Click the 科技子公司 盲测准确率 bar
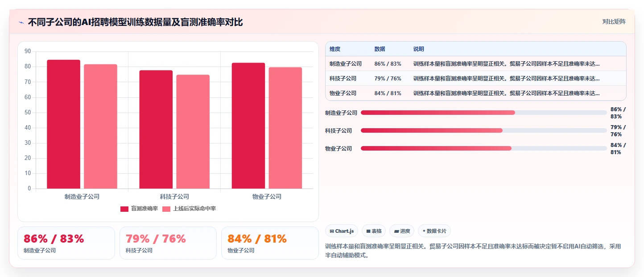644x277 pixels. [x=156, y=130]
